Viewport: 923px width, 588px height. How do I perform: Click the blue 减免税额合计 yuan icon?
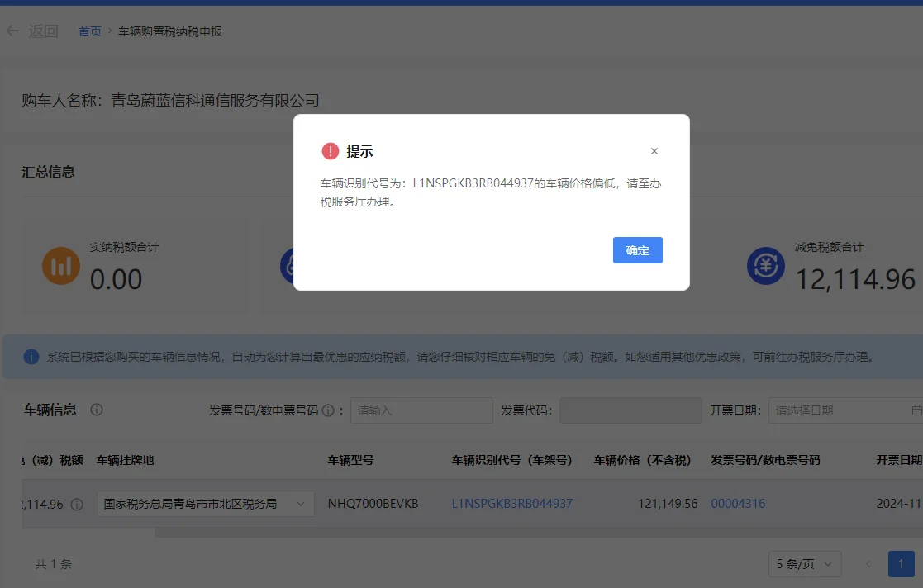(766, 266)
